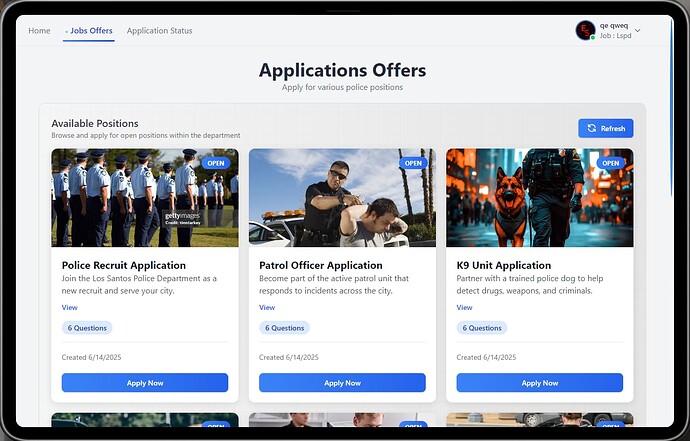Viewport: 690px width, 441px height.
Task: Open View link under Police Recruit Application
Action: 70,307
